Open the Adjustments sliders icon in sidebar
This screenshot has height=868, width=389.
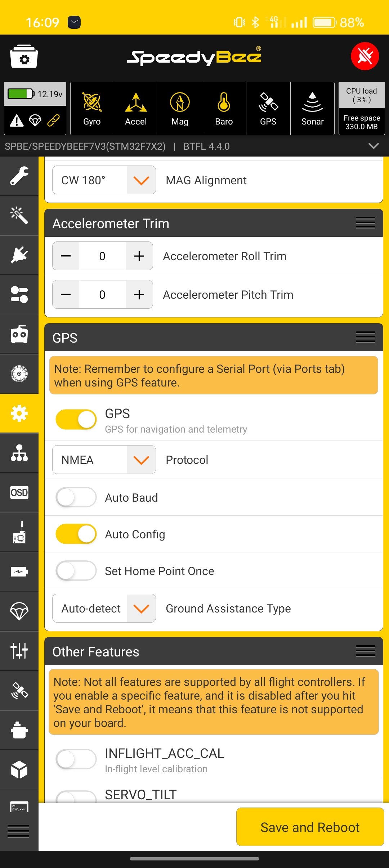pyautogui.click(x=19, y=651)
